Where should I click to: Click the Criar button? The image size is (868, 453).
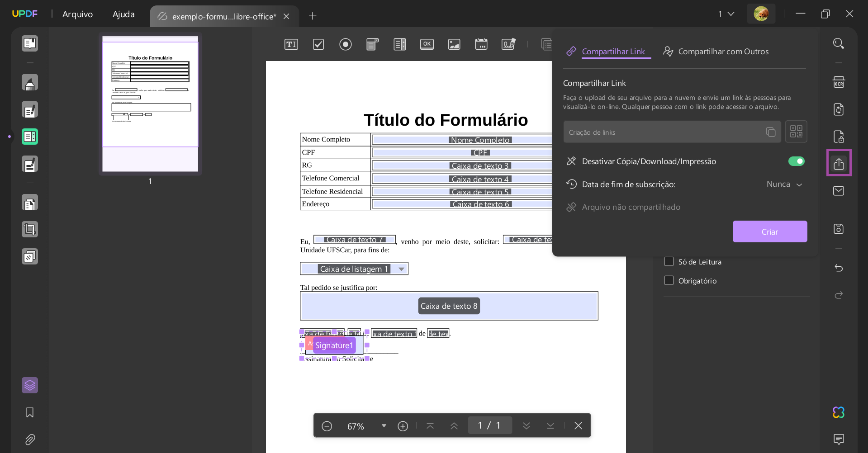pyautogui.click(x=769, y=231)
